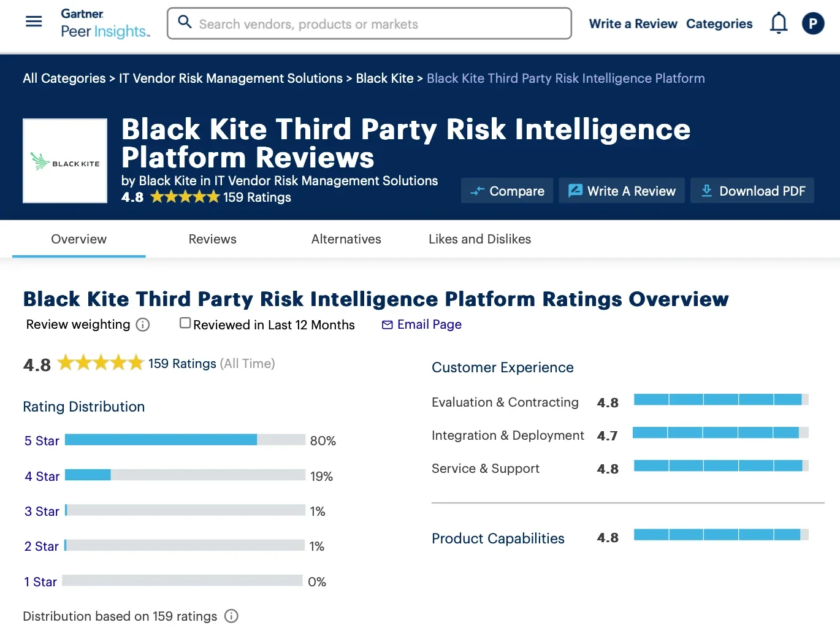Click the 4 Star distribution bar
Screen dimensions: 840x644
185,475
